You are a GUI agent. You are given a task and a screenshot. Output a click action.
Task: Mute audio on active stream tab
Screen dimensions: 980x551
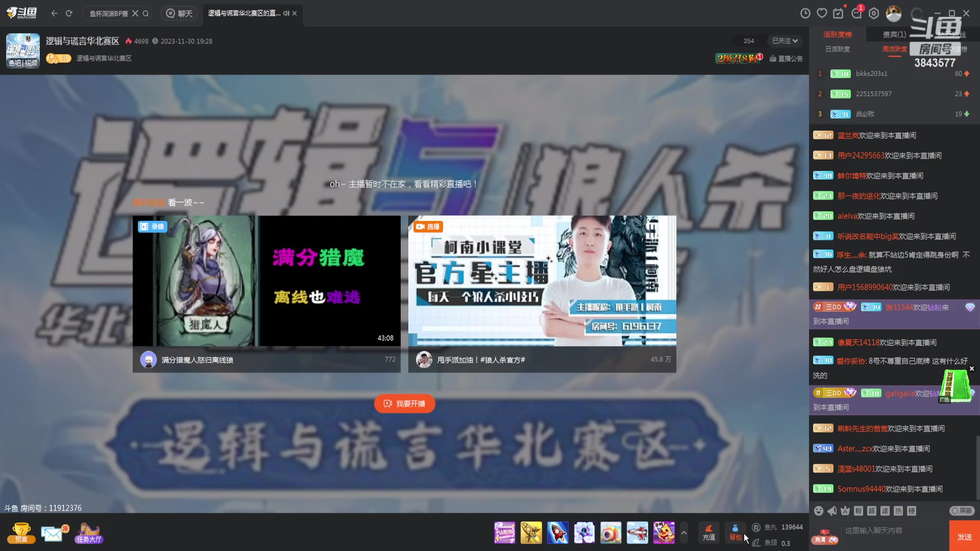pos(286,13)
